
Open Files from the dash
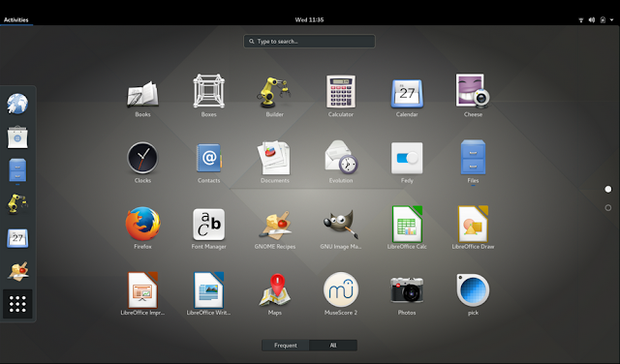tap(17, 170)
